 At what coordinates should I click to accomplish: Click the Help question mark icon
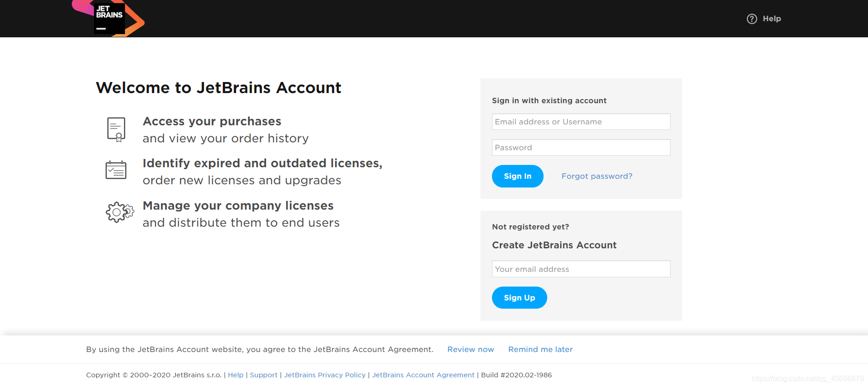[752, 19]
